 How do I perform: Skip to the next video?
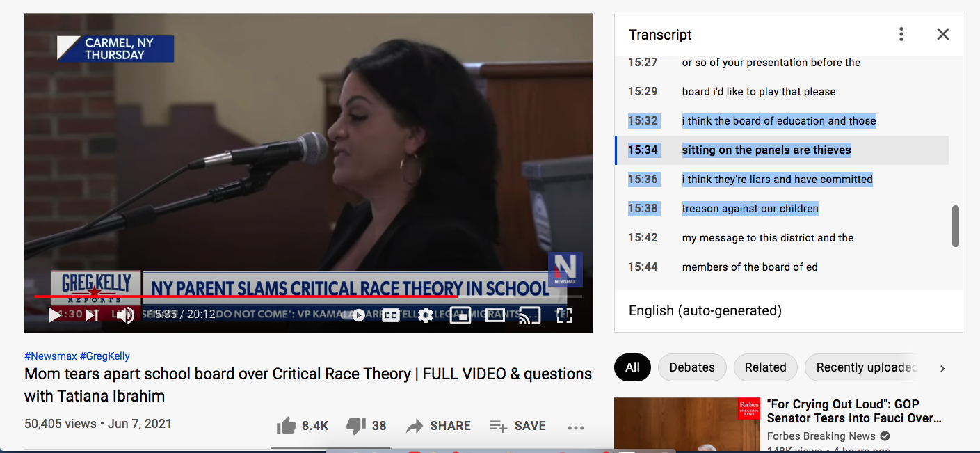(x=92, y=315)
